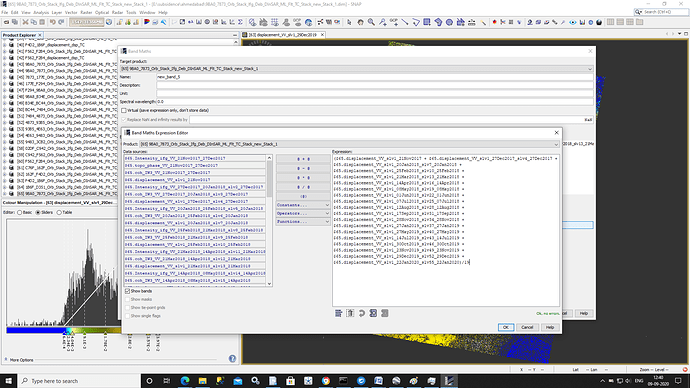Screen dimensions: 690x388
Task: Click inside the Expression text area
Action: pos(446,230)
